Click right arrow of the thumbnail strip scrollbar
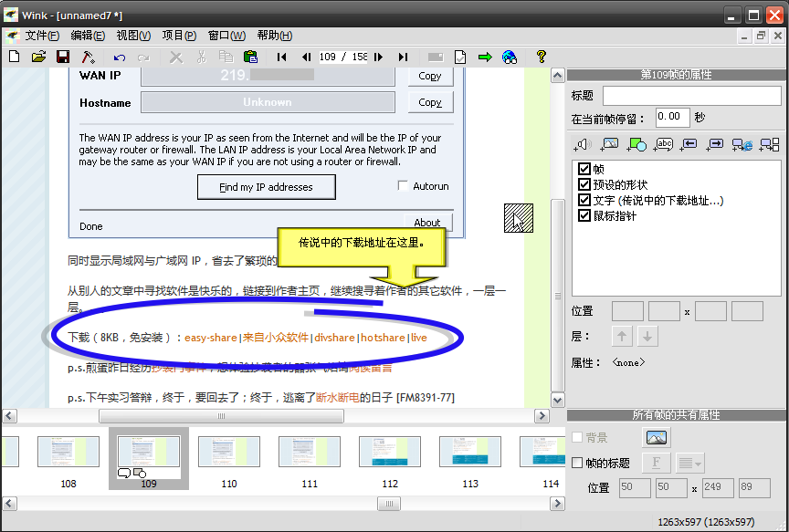The width and height of the screenshot is (789, 532). tap(557, 504)
